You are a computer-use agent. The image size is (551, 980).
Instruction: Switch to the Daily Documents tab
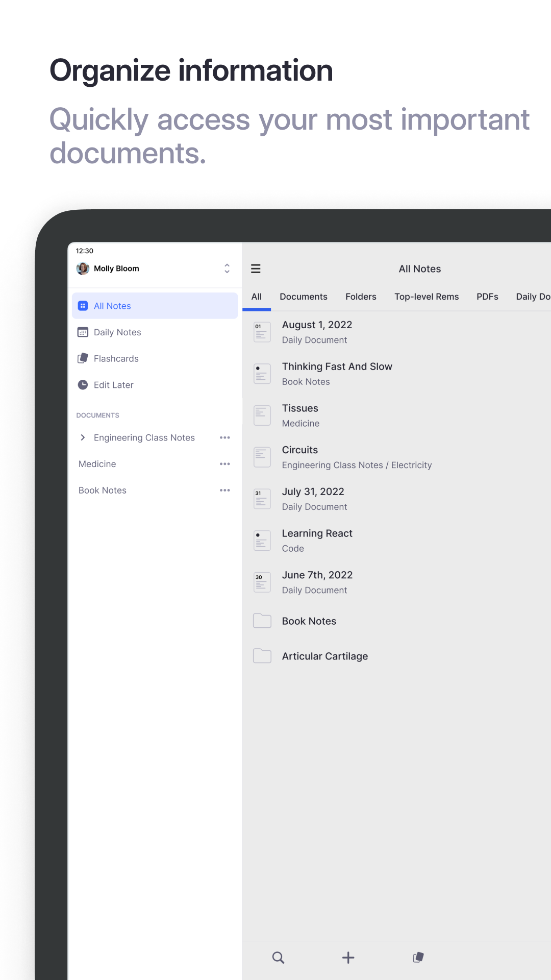click(x=533, y=297)
